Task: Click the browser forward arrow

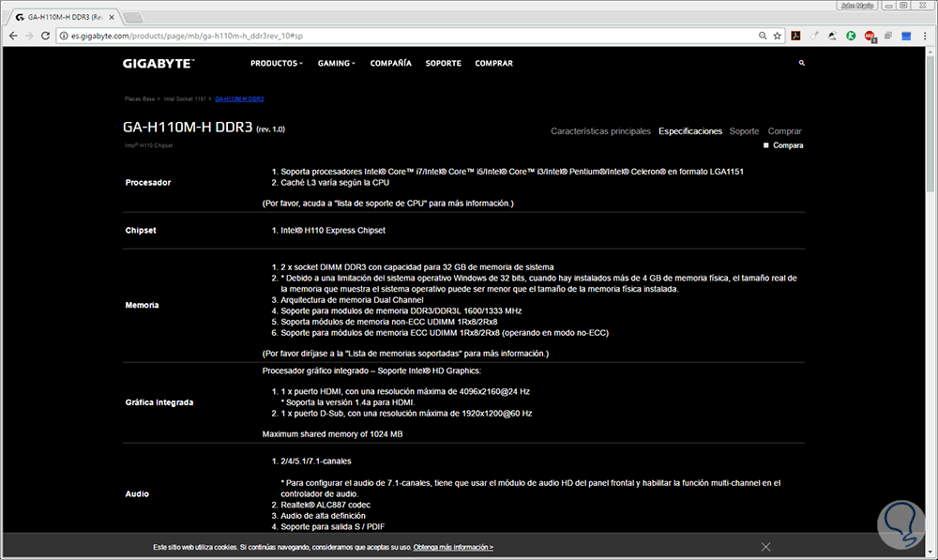Action: tap(29, 36)
